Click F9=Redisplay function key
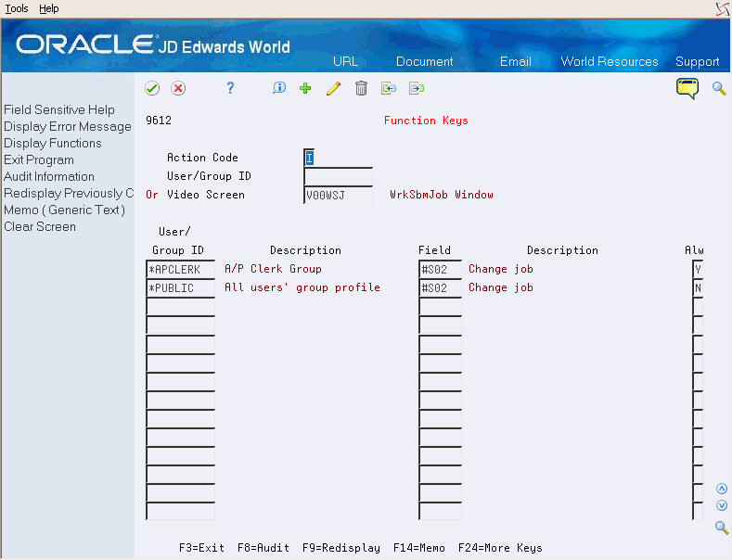The height and width of the screenshot is (560, 732). (341, 548)
